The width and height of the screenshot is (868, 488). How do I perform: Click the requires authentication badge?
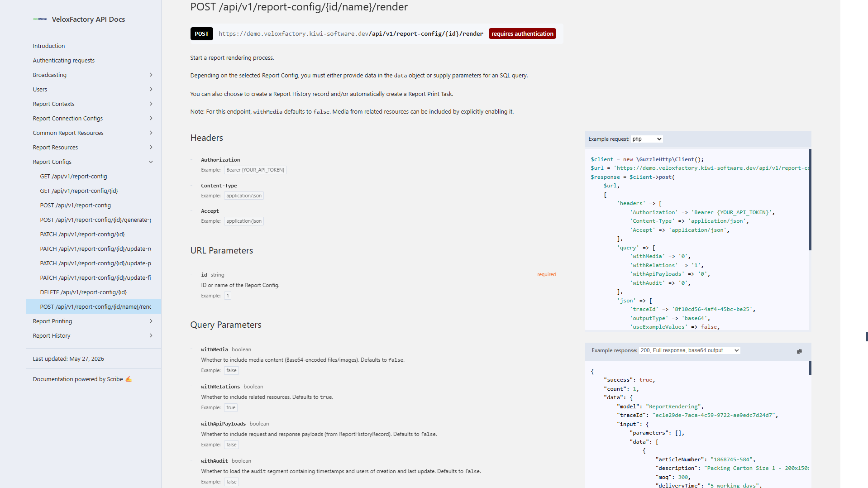pyautogui.click(x=522, y=33)
